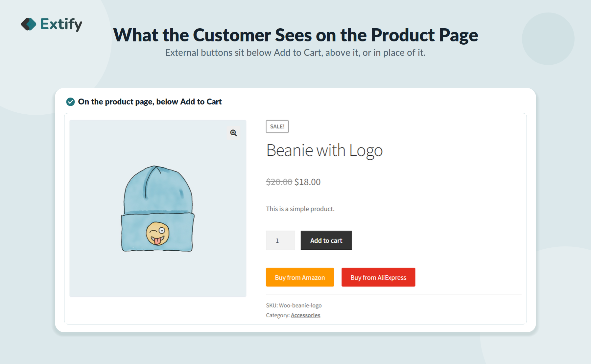Click 'This is a simple product' description
This screenshot has width=591, height=364.
point(300,209)
